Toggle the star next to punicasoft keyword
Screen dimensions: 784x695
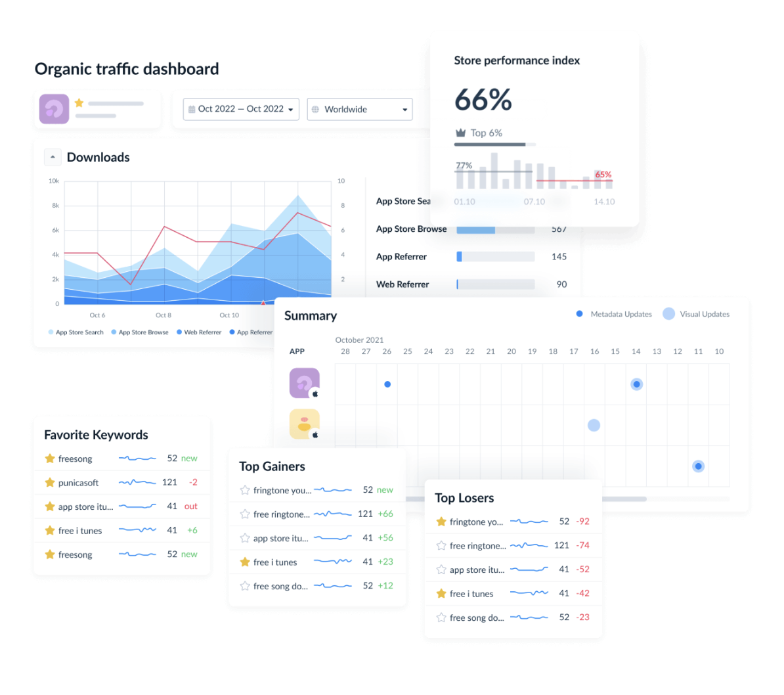click(x=49, y=482)
